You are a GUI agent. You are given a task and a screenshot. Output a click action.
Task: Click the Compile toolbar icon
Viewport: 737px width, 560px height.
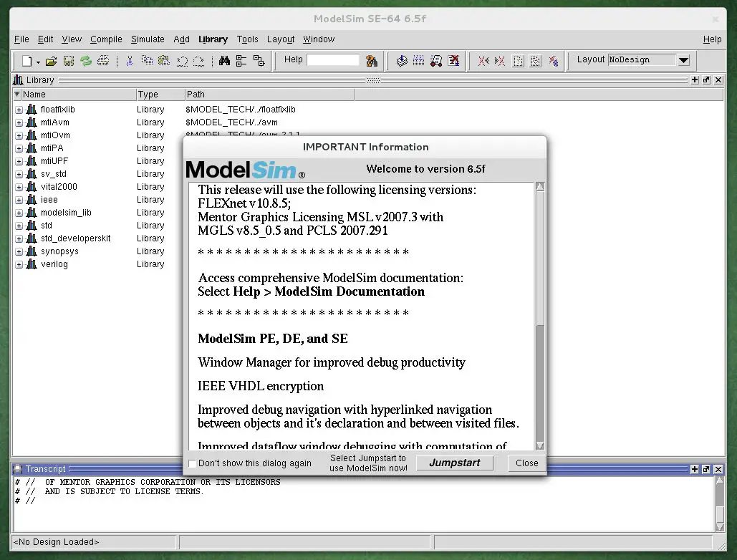click(x=402, y=61)
